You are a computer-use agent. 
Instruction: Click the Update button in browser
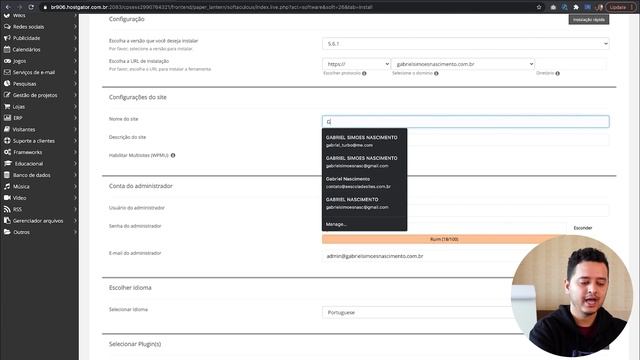[x=620, y=7]
